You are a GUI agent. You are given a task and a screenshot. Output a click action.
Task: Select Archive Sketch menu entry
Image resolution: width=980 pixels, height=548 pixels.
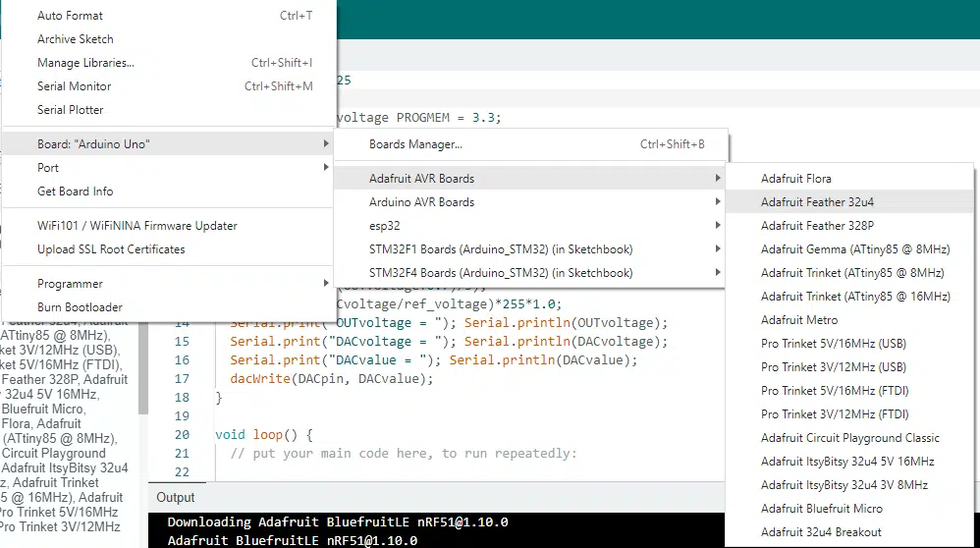(168, 39)
